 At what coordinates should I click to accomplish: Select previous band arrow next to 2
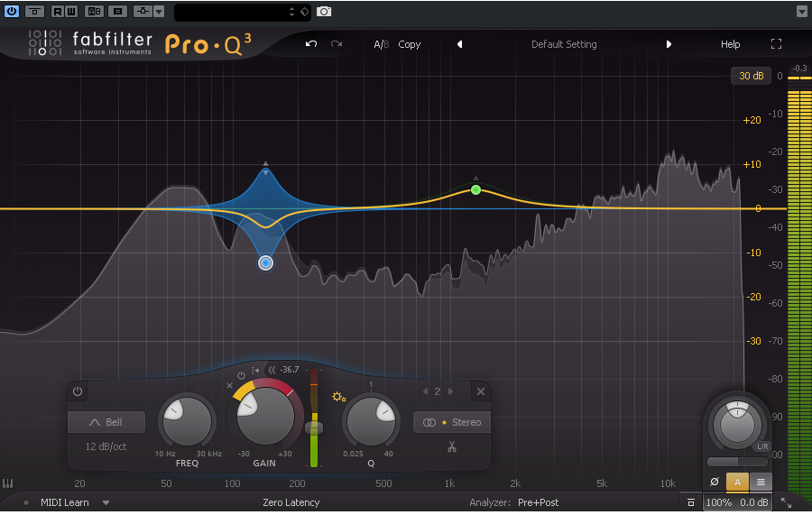425,391
